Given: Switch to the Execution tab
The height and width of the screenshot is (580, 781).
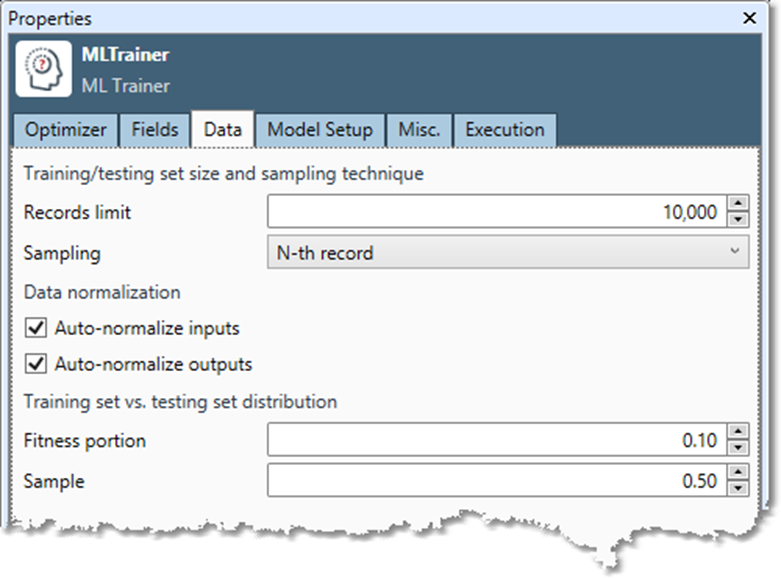Looking at the screenshot, I should pyautogui.click(x=504, y=130).
